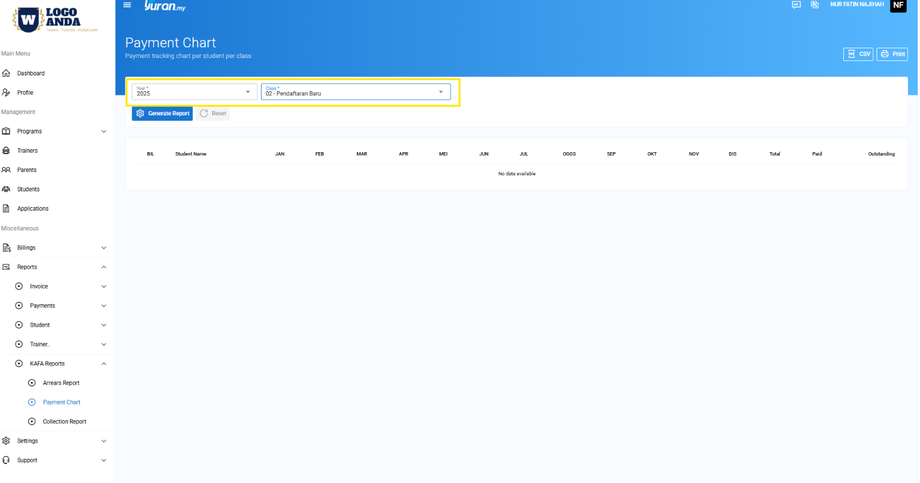Click the Settings gear icon
920x483 pixels.
[x=6, y=441]
